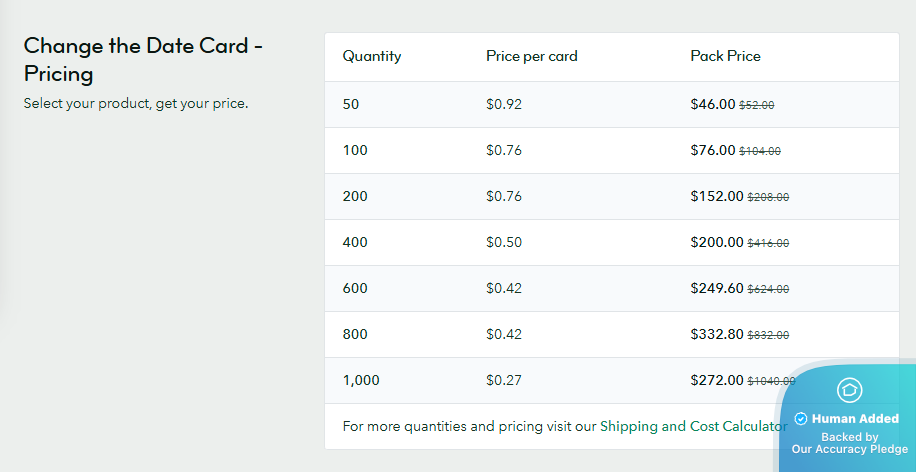Click the verified checkmark beside Human Added

[x=801, y=419]
